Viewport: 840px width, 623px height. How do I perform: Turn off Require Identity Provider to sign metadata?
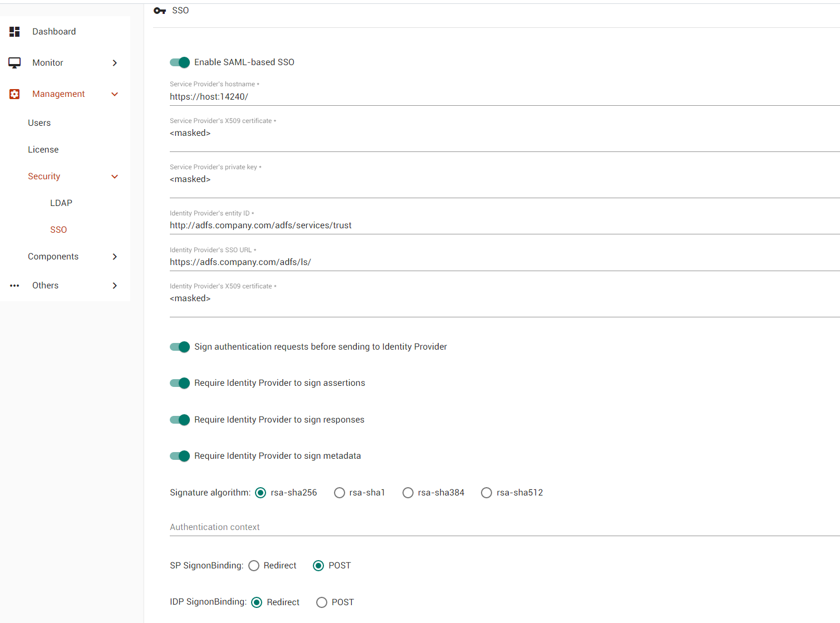[x=179, y=455]
